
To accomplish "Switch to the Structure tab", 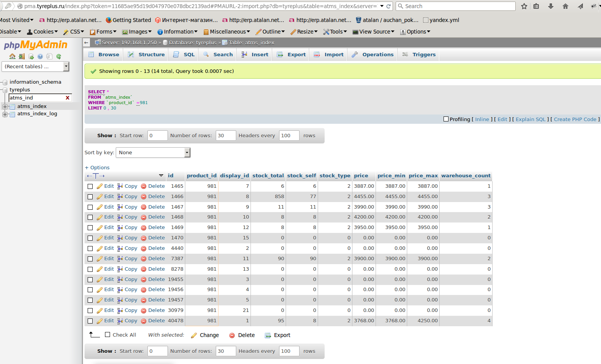I will click(x=146, y=55).
